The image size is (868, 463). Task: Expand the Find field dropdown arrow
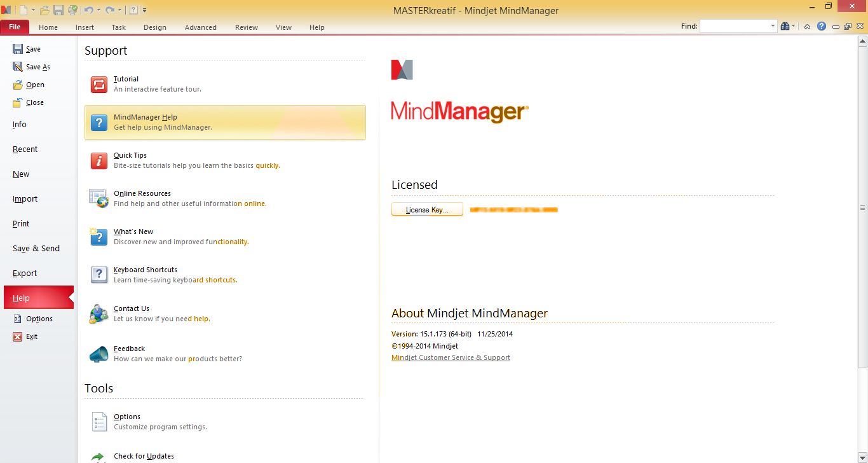pyautogui.click(x=773, y=26)
